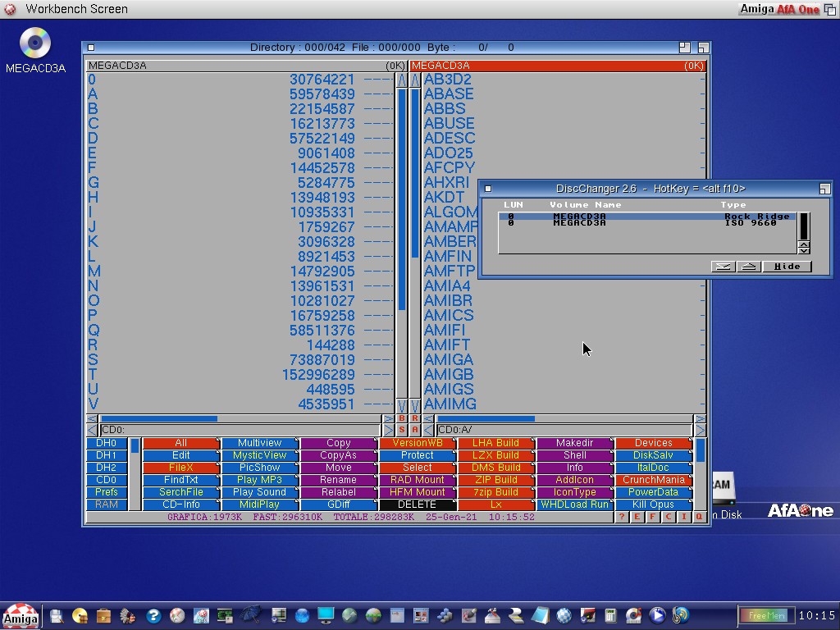Viewport: 840px width, 630px height.
Task: Click right arrow at end of left path field
Action: (388, 430)
